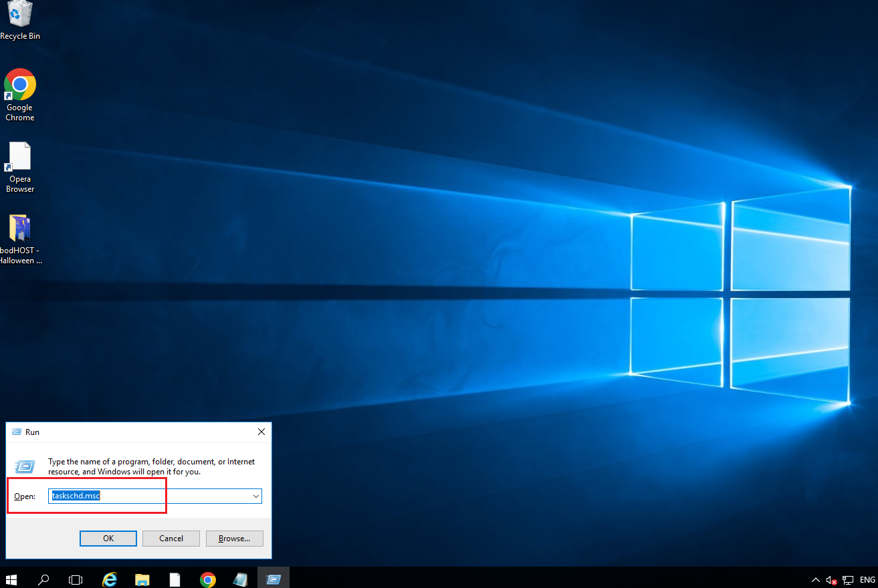Click the Run dialog title icon
This screenshot has height=588, width=878.
(17, 432)
